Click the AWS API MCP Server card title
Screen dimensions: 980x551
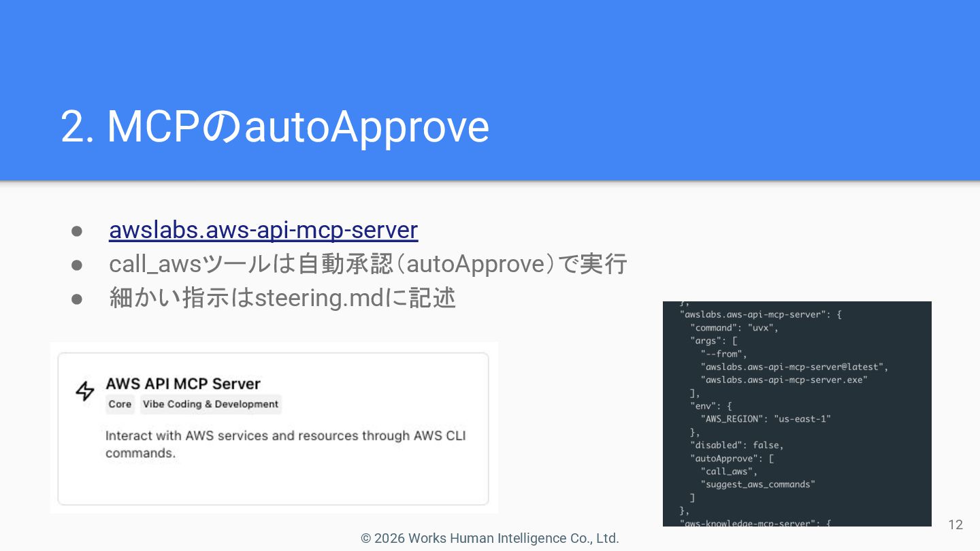pyautogui.click(x=183, y=384)
